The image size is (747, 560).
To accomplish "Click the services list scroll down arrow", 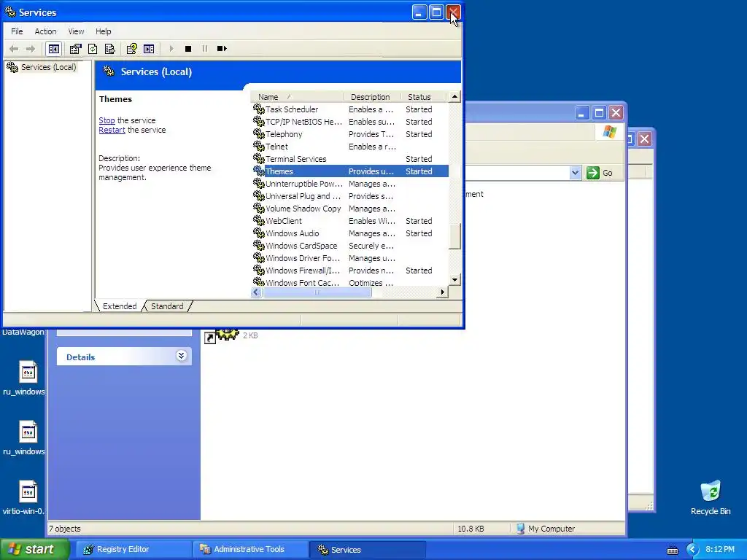I will pyautogui.click(x=455, y=280).
